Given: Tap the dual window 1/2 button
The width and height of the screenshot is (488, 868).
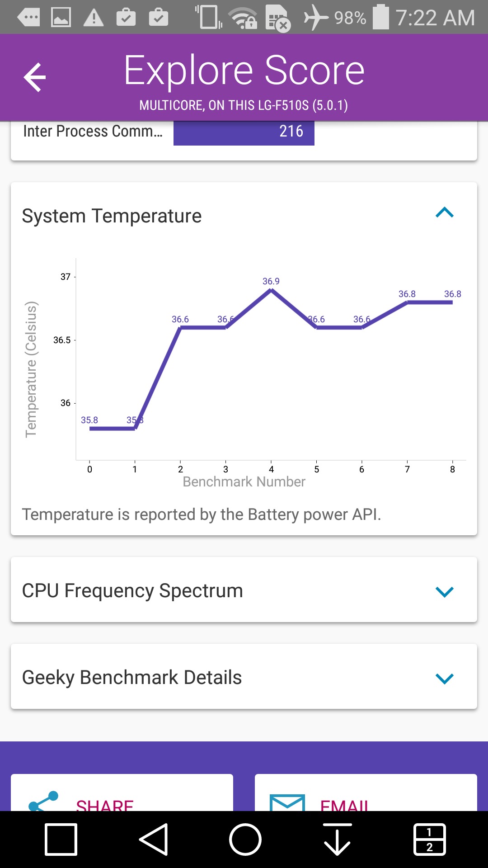Looking at the screenshot, I should pos(429,840).
